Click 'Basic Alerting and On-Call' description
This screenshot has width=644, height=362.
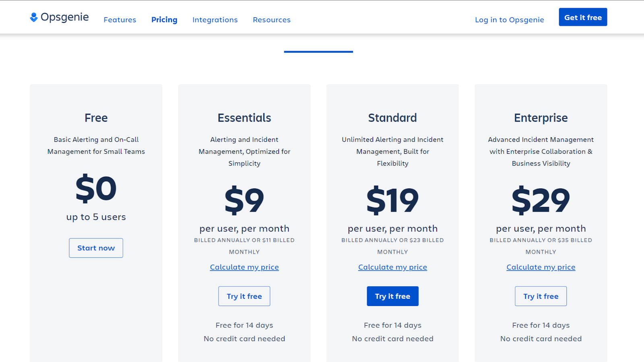click(x=96, y=139)
